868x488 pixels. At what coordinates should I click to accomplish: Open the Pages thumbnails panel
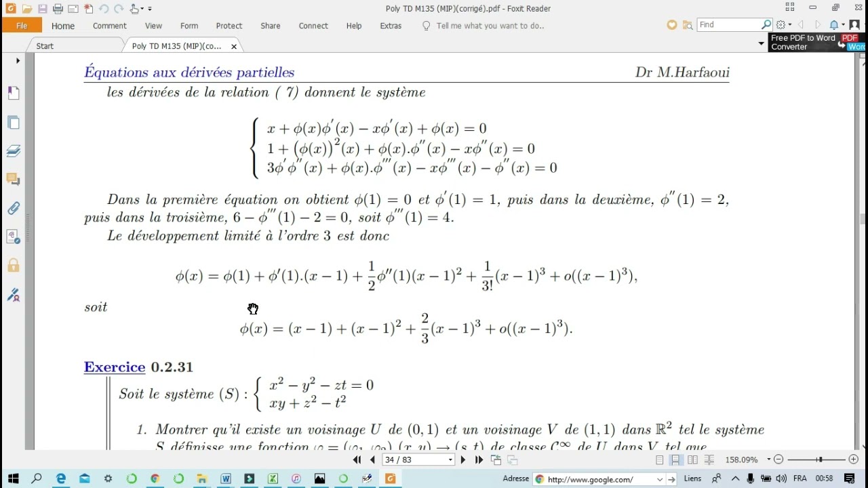coord(14,122)
